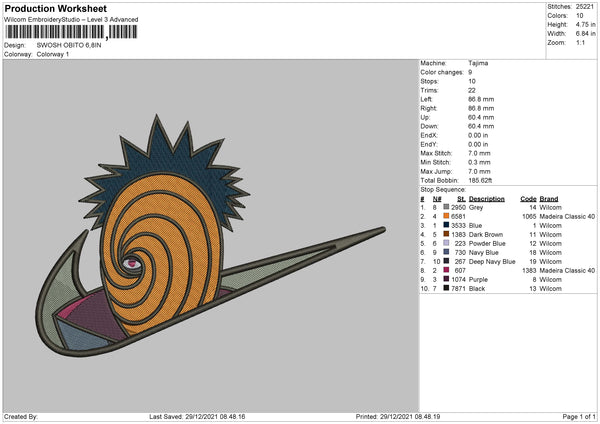This screenshot has height=424, width=600.
Task: Click the 'EndY:' label
Action: [x=429, y=144]
